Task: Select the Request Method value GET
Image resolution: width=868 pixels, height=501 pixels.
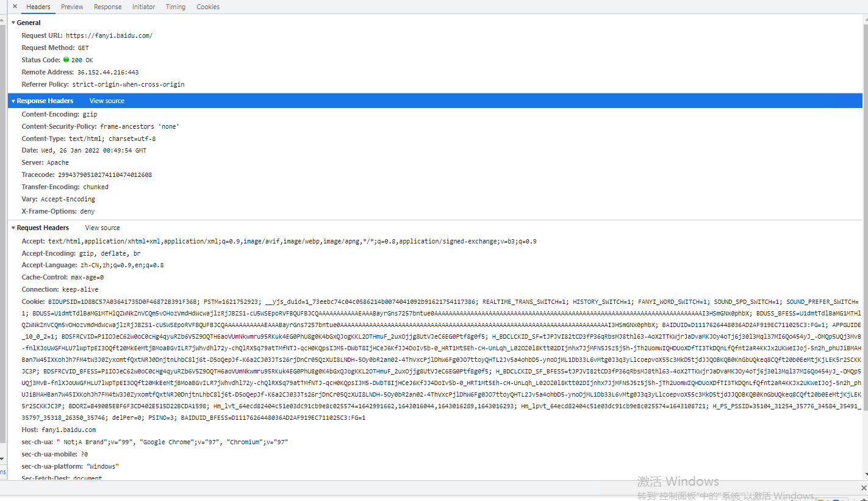Action: click(83, 48)
